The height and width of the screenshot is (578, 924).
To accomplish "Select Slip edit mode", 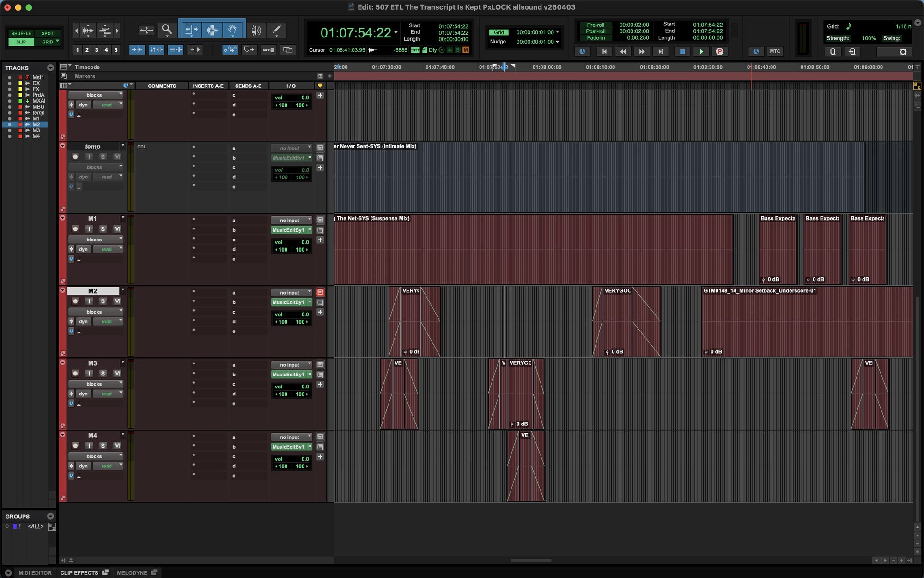I will [x=21, y=42].
